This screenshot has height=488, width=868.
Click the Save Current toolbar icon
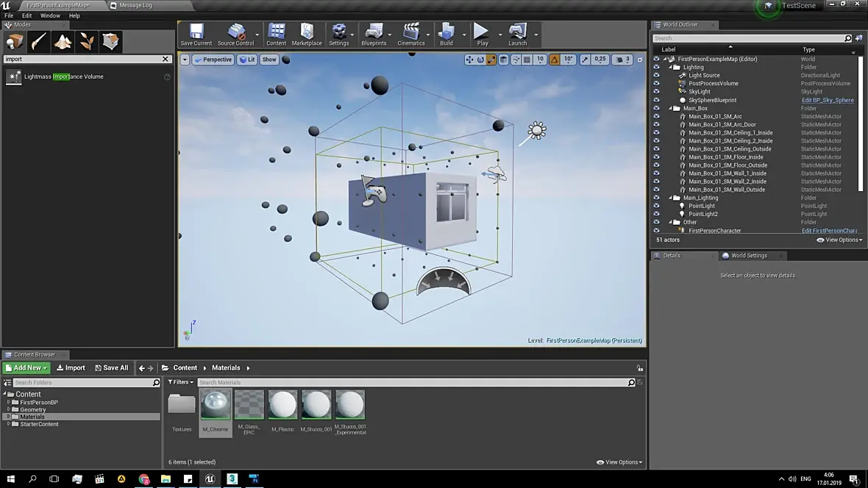(196, 34)
